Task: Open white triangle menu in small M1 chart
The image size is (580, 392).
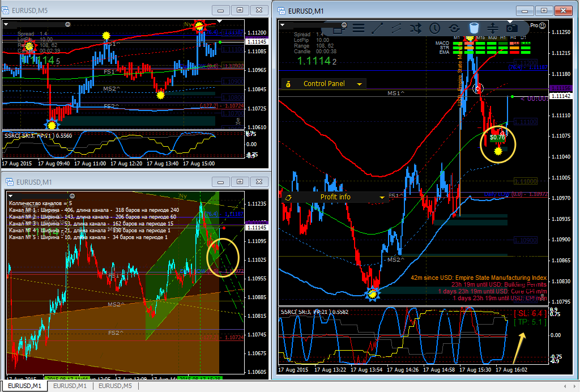Action: pos(10,195)
